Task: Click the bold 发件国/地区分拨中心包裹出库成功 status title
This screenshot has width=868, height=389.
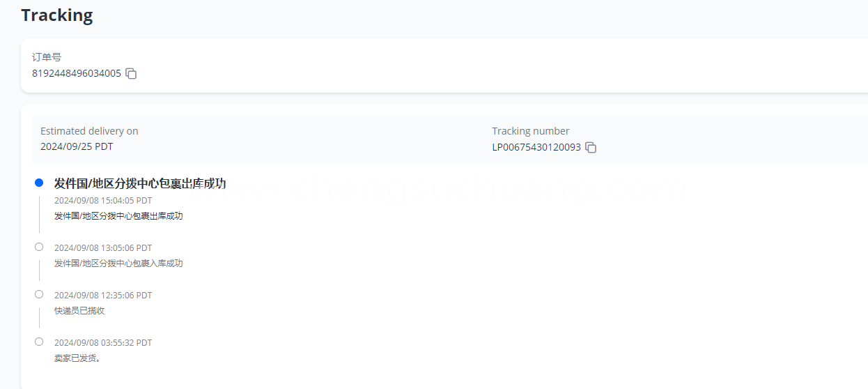Action: (x=140, y=183)
